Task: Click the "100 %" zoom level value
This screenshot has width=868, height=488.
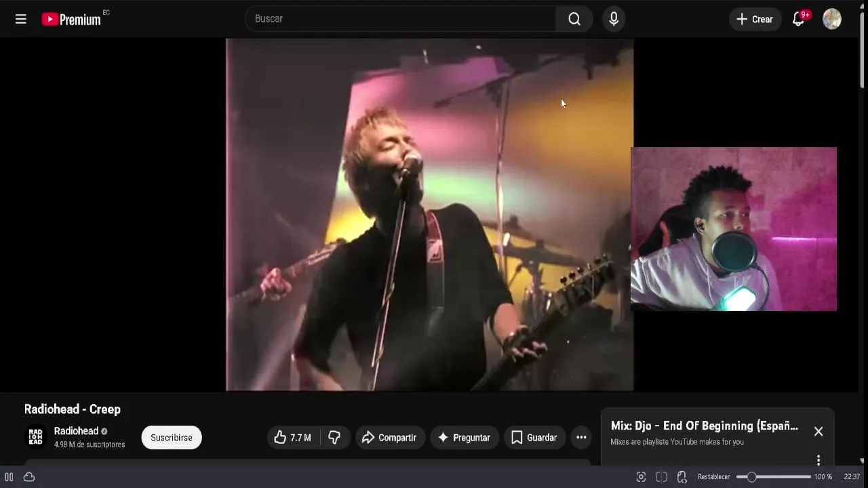Action: pyautogui.click(x=823, y=477)
